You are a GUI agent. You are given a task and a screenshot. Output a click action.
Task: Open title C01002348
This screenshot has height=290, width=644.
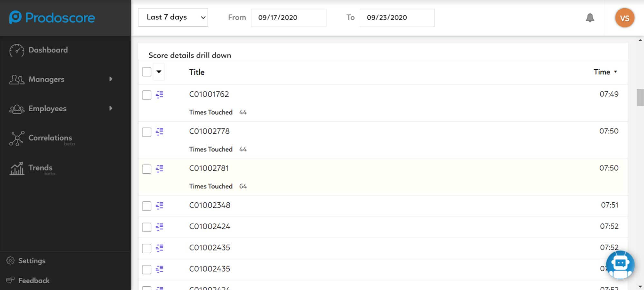[210, 205]
